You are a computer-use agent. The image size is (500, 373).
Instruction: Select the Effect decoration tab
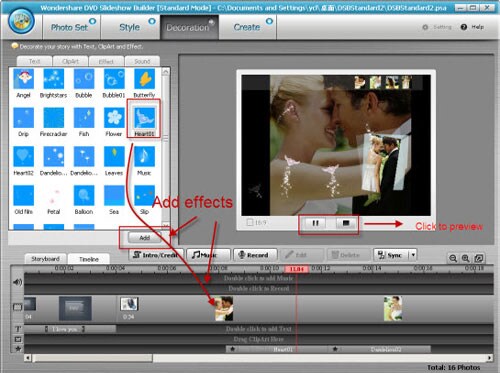(x=106, y=61)
